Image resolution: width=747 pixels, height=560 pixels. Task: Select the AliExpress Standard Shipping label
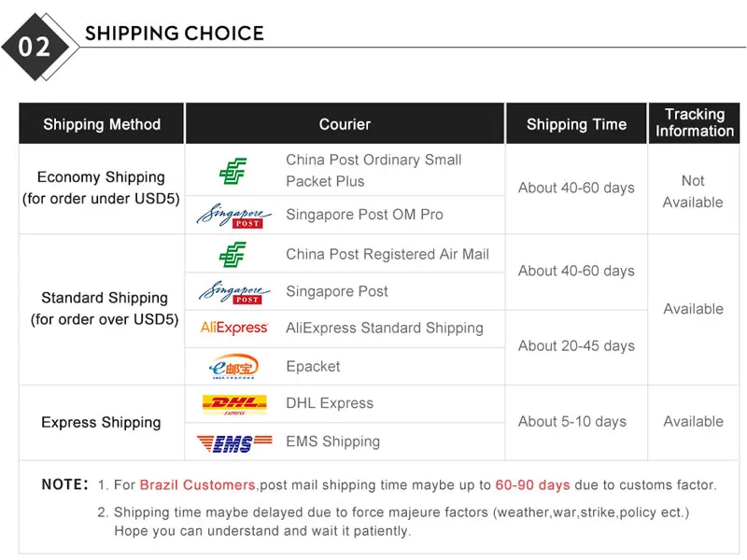pos(385,329)
